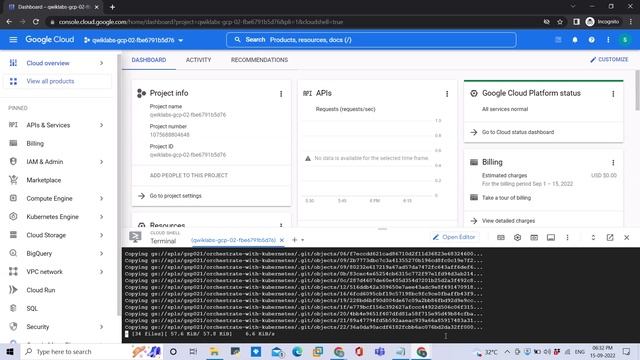Click the search products and resources field
Viewport: 640px width, 360px height.
click(371, 40)
